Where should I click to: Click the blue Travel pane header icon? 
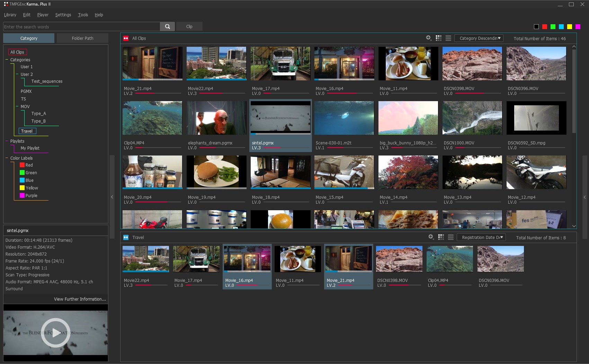[x=126, y=237]
